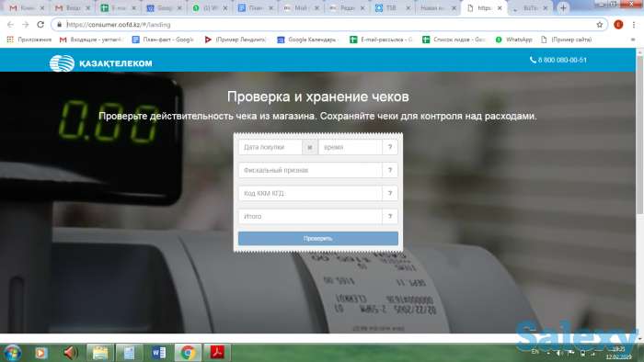Go back in browser history
Image resolution: width=644 pixels, height=362 pixels.
tap(11, 25)
